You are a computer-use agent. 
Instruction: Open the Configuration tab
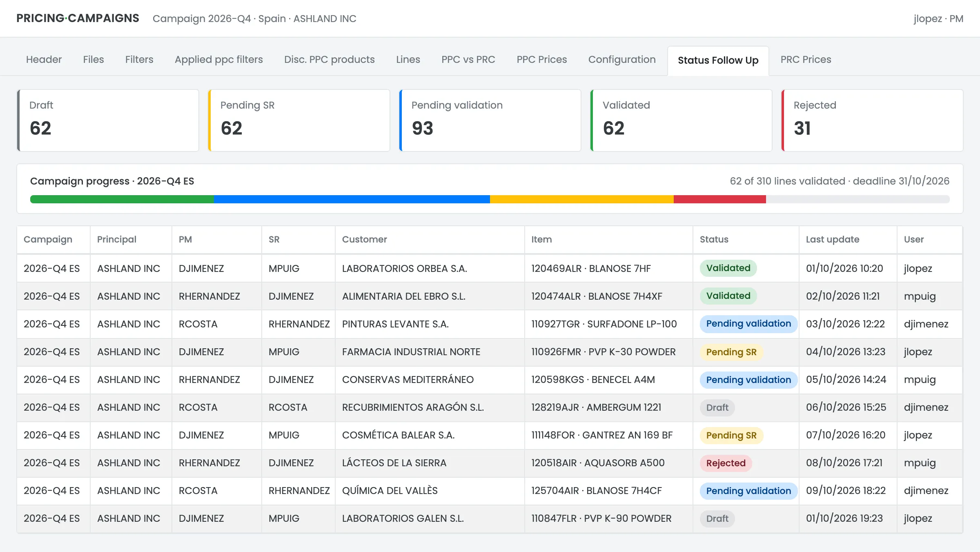pyautogui.click(x=622, y=60)
